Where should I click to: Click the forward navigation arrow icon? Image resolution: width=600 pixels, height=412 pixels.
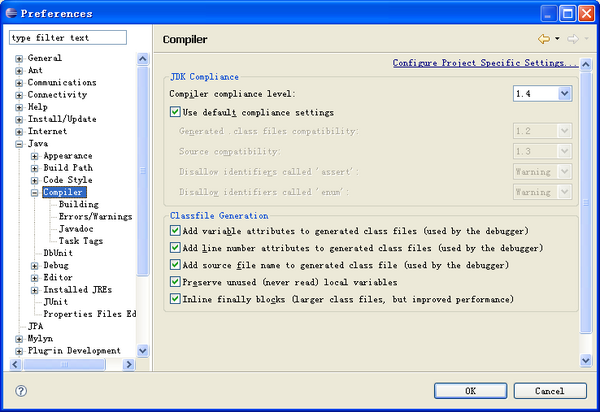pyautogui.click(x=573, y=39)
